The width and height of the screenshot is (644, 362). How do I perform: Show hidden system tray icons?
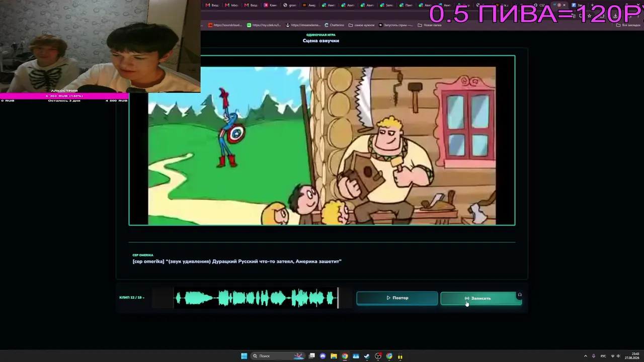[585, 356]
